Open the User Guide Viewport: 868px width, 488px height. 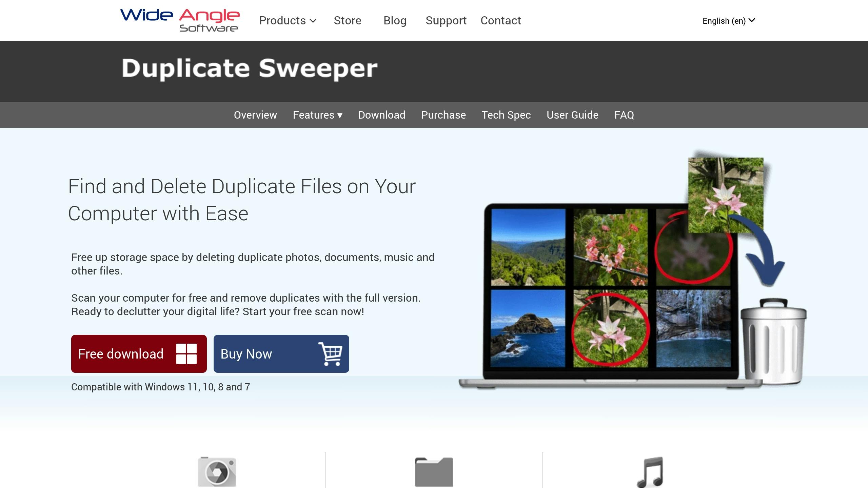click(x=572, y=115)
